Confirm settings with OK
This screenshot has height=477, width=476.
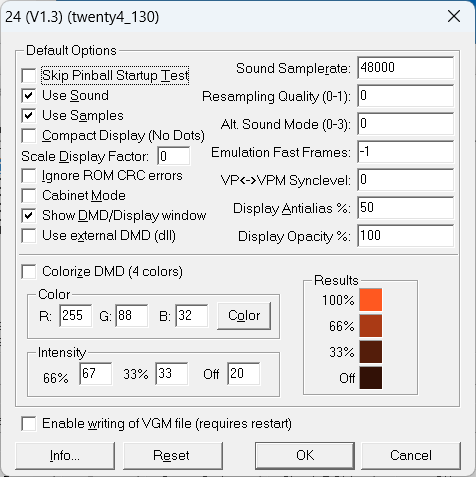click(x=305, y=456)
